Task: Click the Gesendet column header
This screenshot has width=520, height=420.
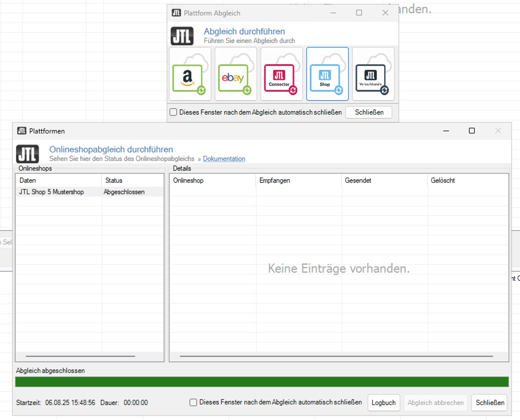Action: tap(384, 180)
